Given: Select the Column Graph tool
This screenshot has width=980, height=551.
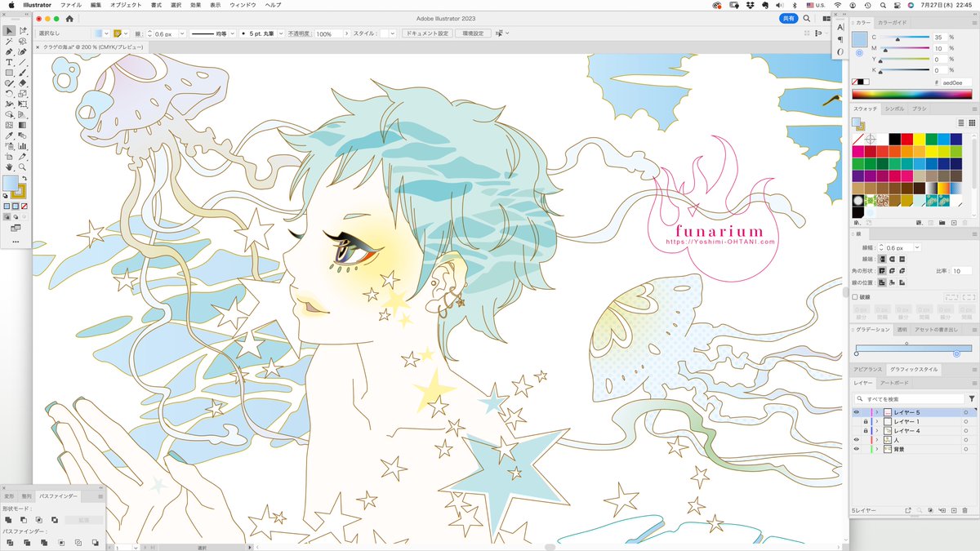Looking at the screenshot, I should [23, 146].
